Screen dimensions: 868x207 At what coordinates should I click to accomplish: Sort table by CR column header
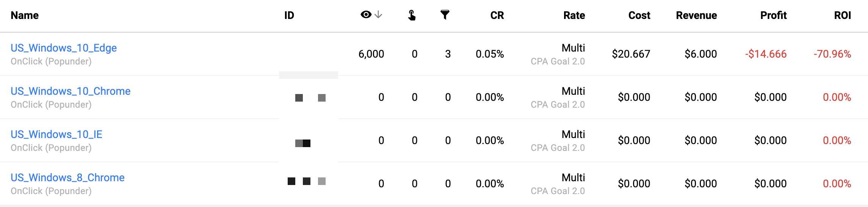497,15
